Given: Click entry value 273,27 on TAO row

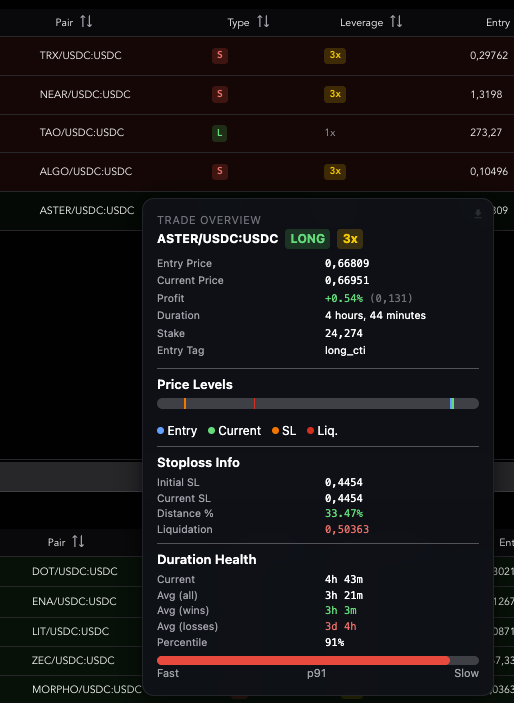Looking at the screenshot, I should [486, 133].
